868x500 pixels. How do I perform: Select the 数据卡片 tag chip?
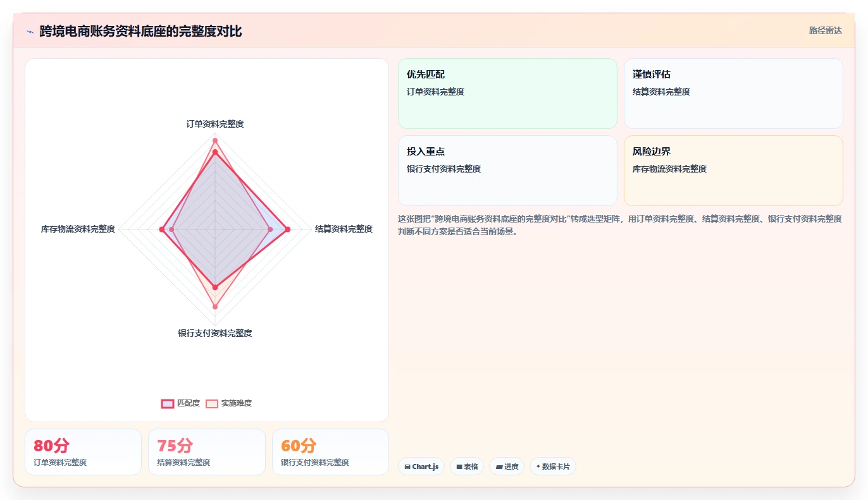click(553, 466)
